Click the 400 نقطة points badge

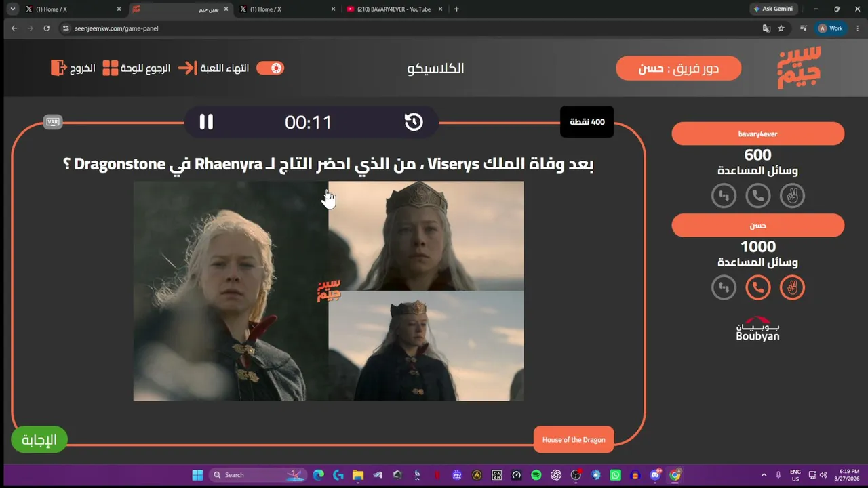587,122
